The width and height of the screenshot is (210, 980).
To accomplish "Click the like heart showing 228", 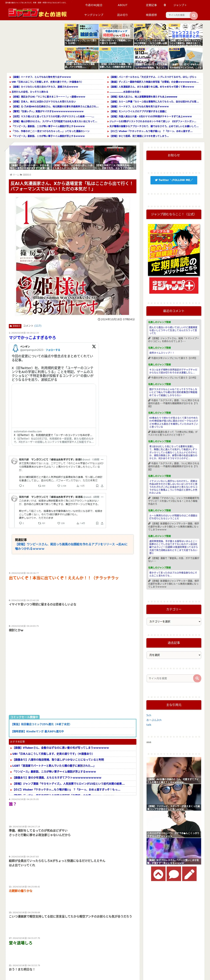I will [58, 523].
